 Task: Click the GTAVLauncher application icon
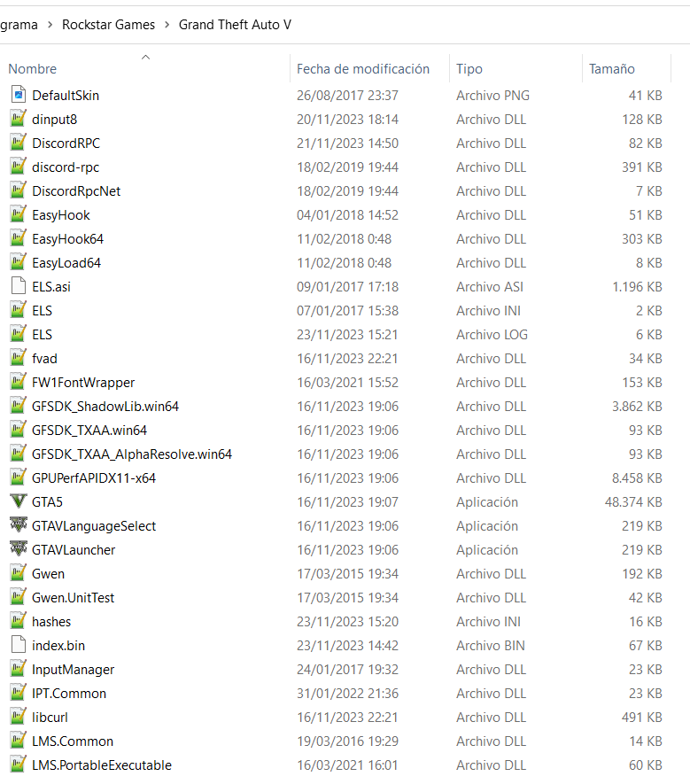pos(19,549)
